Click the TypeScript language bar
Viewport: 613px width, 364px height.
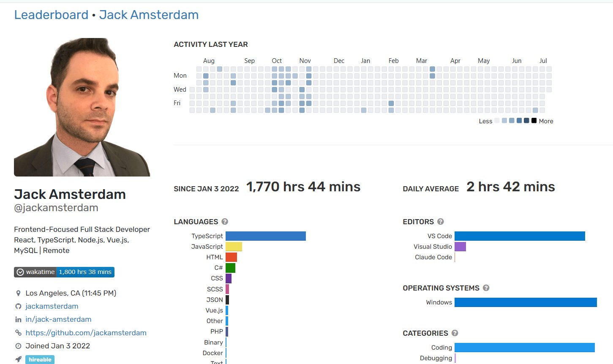click(266, 236)
